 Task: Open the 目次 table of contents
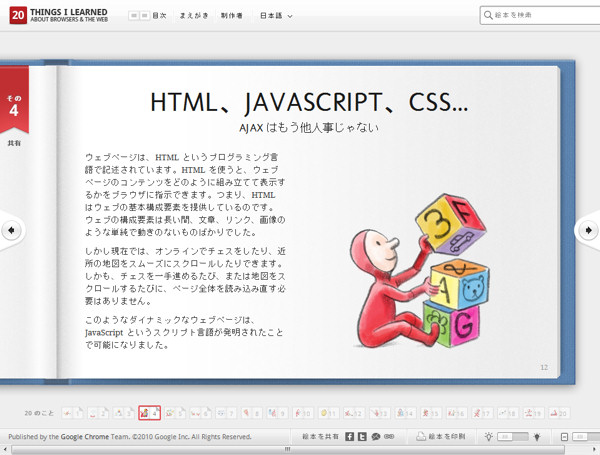159,16
